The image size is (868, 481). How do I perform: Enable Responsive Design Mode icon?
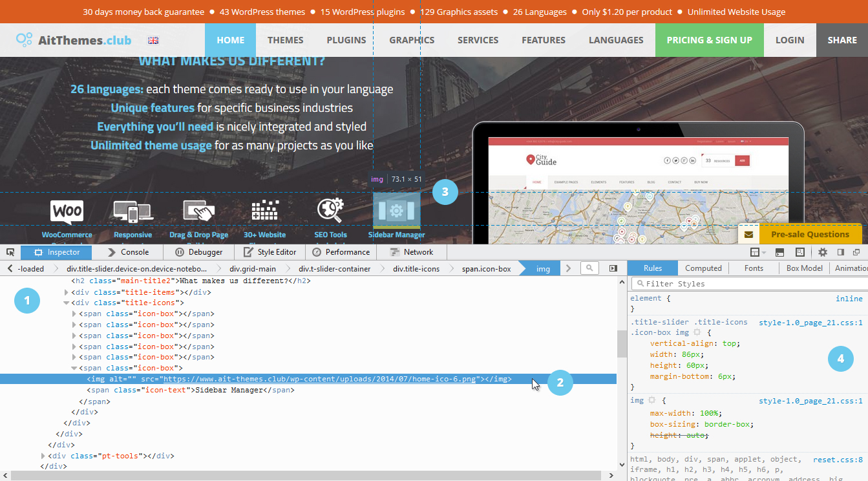click(x=800, y=252)
